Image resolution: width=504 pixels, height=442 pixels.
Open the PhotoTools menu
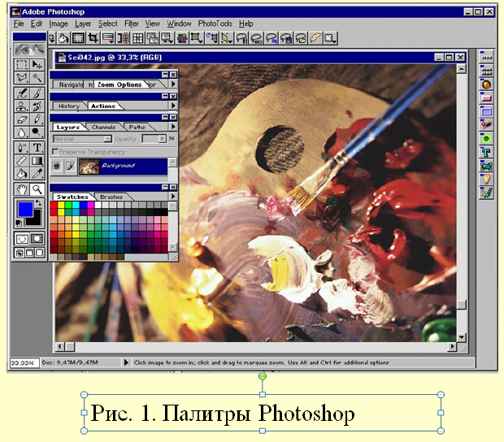pos(215,24)
